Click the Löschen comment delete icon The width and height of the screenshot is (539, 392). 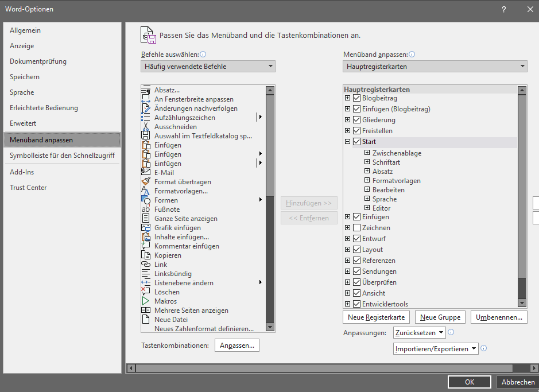(x=146, y=292)
